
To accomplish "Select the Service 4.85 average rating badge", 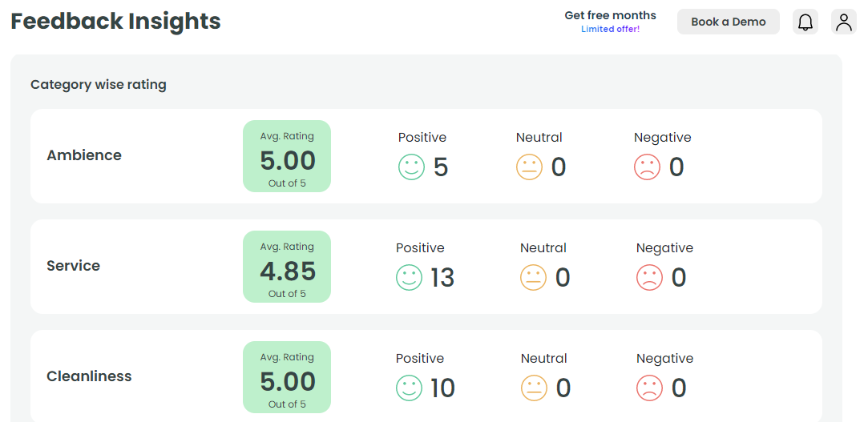I will [287, 267].
